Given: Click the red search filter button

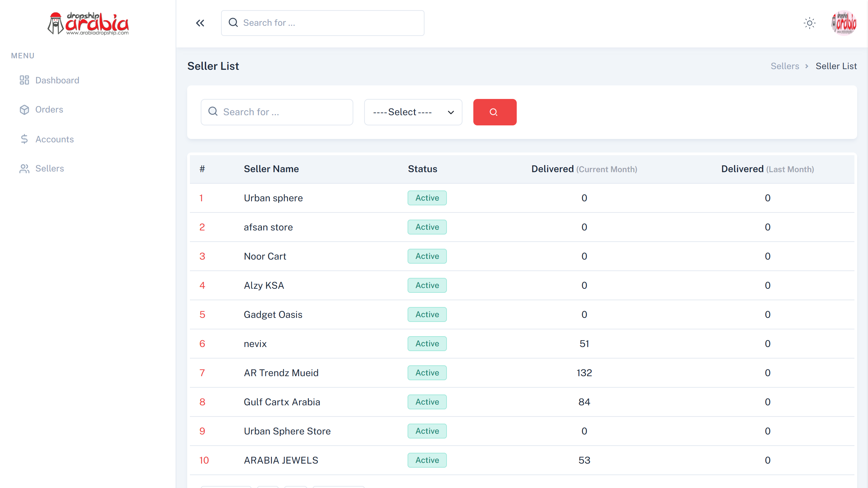Looking at the screenshot, I should [495, 112].
